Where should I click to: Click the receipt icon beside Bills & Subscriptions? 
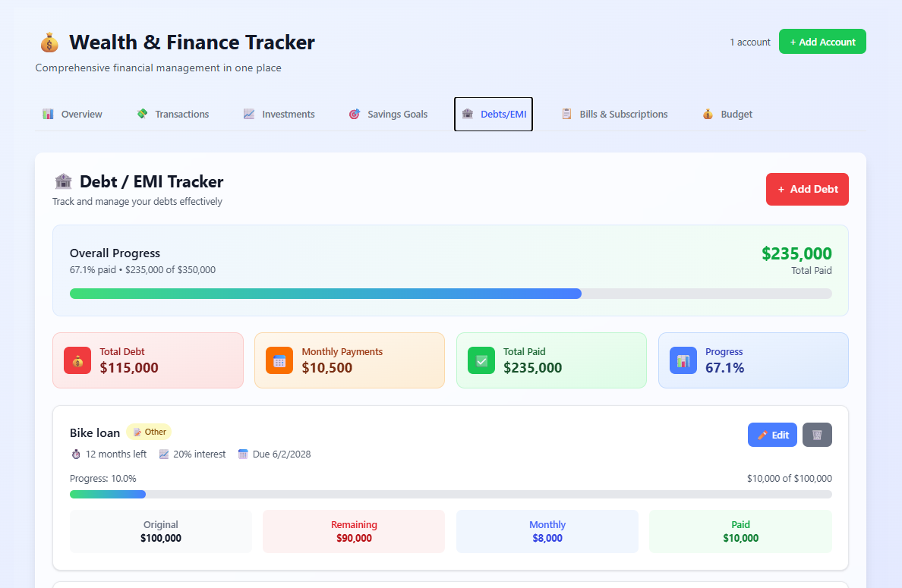[x=566, y=113]
